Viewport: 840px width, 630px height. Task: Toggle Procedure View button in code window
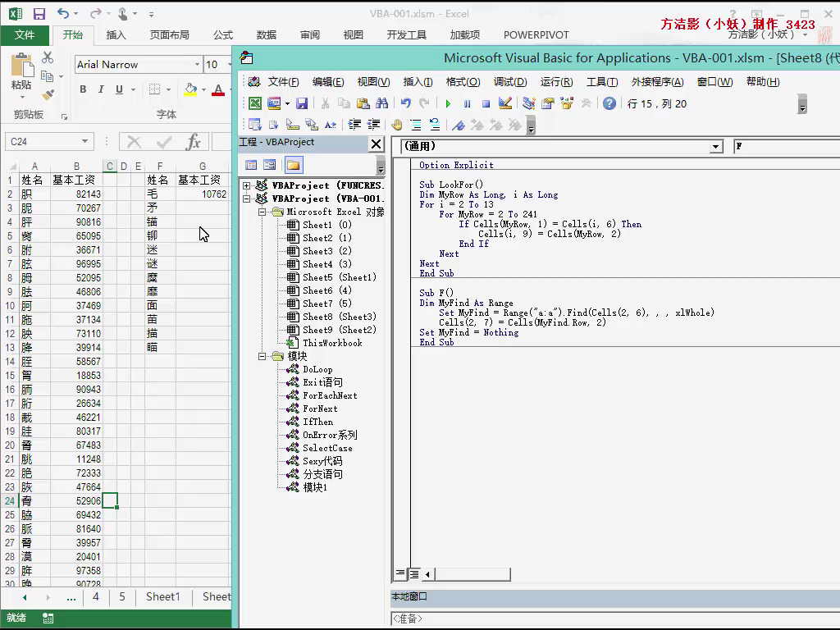[x=400, y=573]
